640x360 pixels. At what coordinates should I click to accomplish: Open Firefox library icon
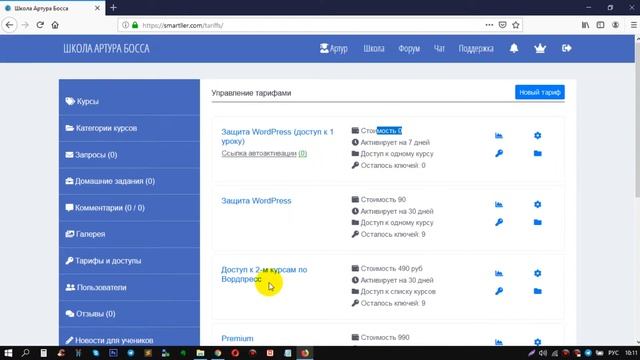(x=585, y=25)
